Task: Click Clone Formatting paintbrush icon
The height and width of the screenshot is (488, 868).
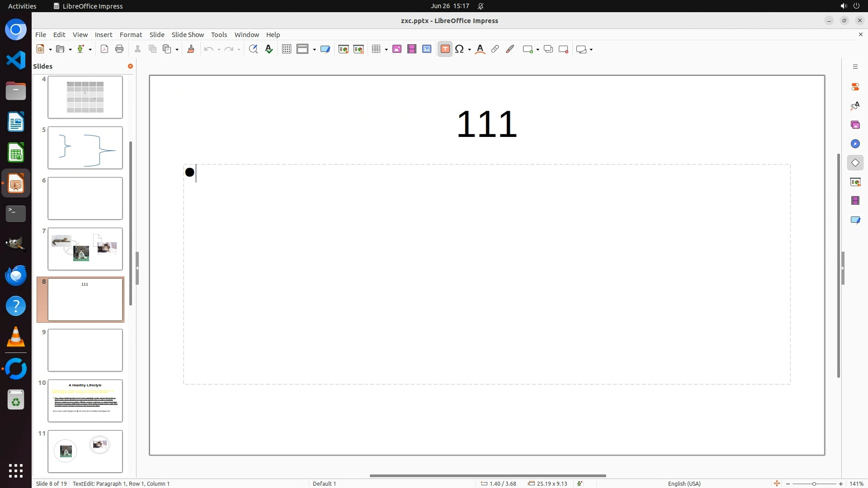Action: 191,49
